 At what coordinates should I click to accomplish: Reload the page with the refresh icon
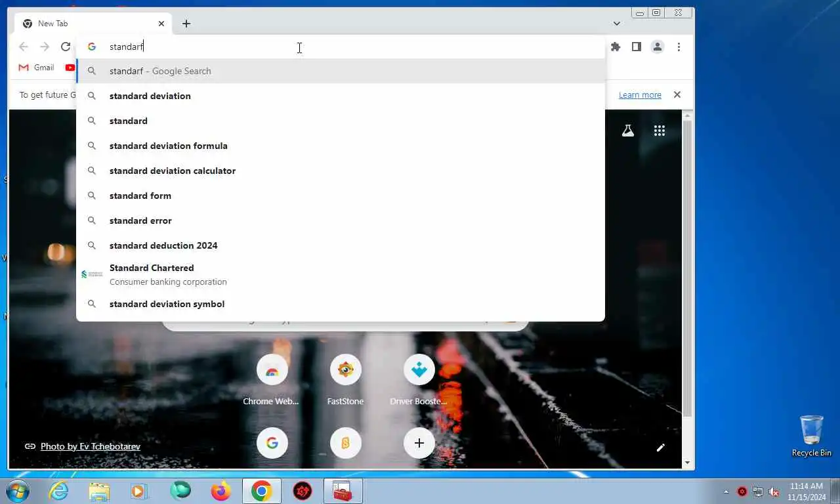[66, 47]
